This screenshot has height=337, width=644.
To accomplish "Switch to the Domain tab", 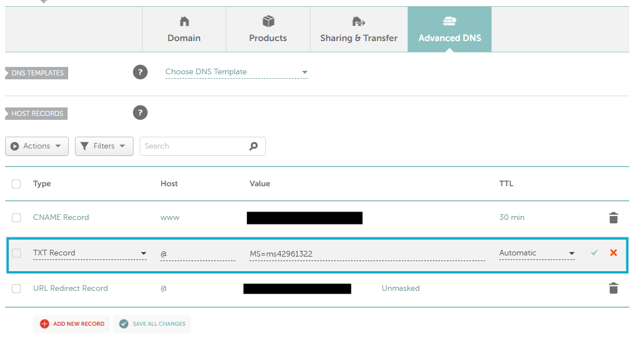I will 184,30.
